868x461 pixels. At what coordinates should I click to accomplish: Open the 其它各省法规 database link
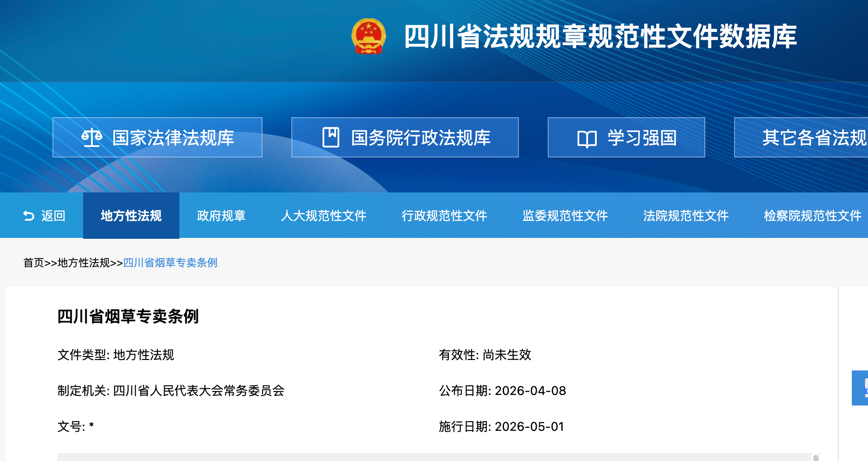pyautogui.click(x=813, y=138)
